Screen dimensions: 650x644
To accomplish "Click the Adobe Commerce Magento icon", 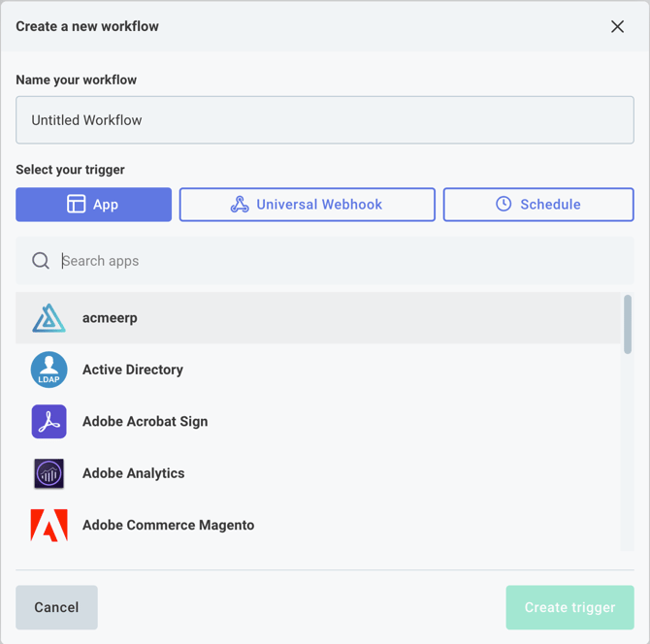I will point(49,526).
